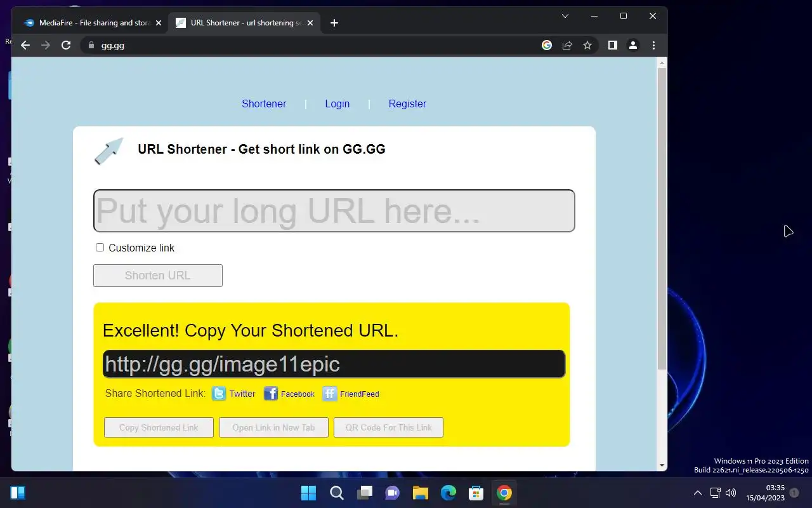Image resolution: width=812 pixels, height=508 pixels.
Task: Expand the hidden system tray icons
Action: point(698,493)
